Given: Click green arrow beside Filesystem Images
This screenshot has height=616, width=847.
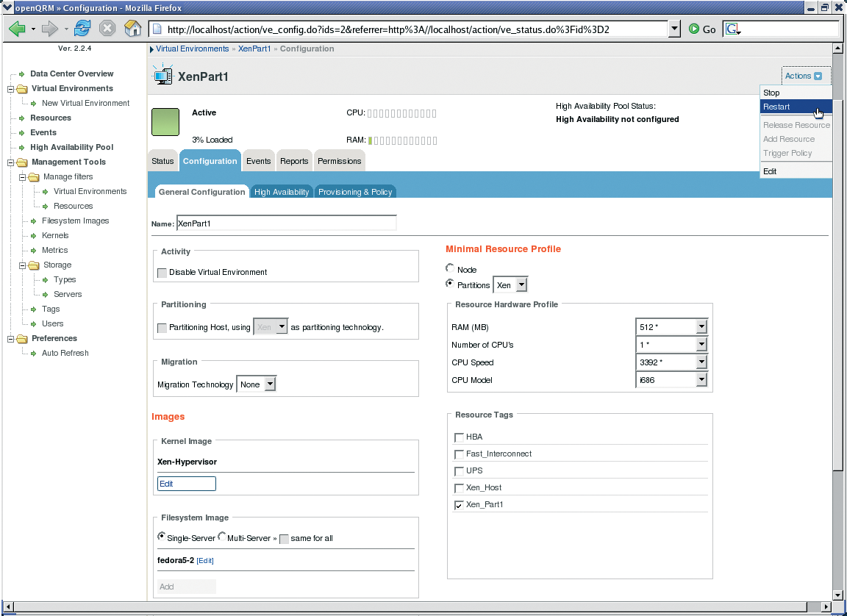Looking at the screenshot, I should [x=34, y=221].
